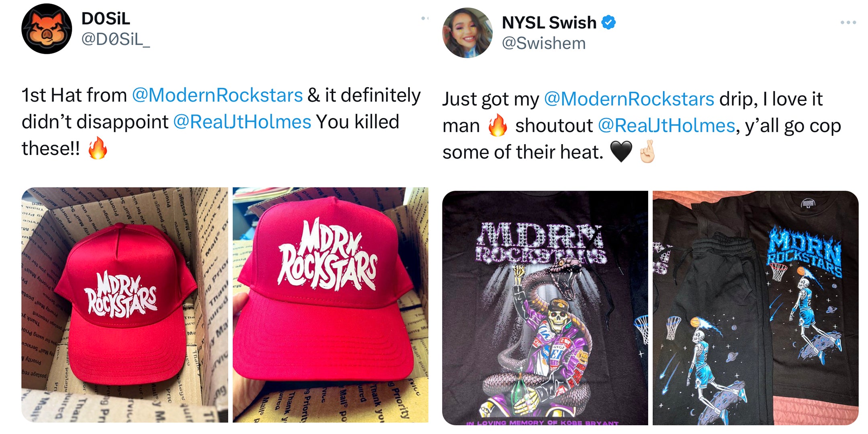Click the DOSiL display name
Screen dimensions: 868x434
(x=106, y=18)
